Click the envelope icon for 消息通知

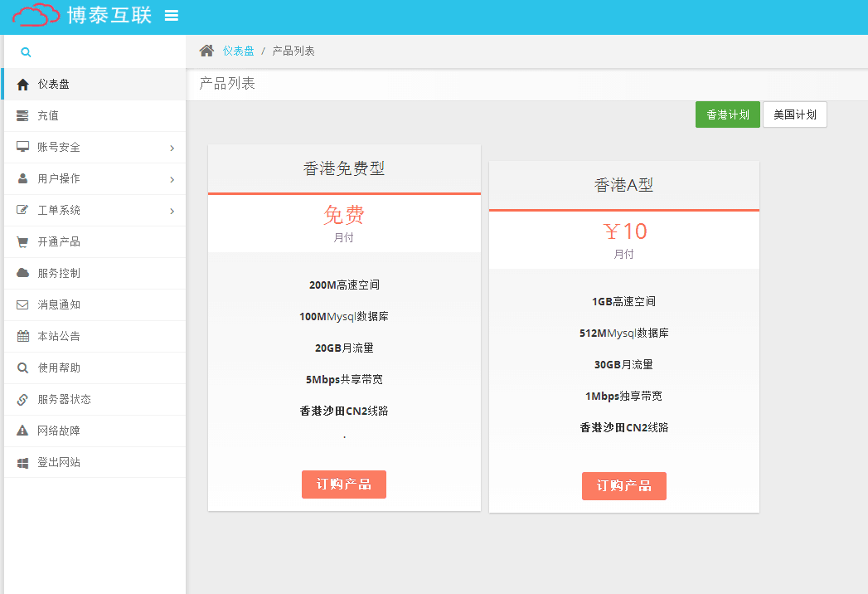click(x=22, y=304)
